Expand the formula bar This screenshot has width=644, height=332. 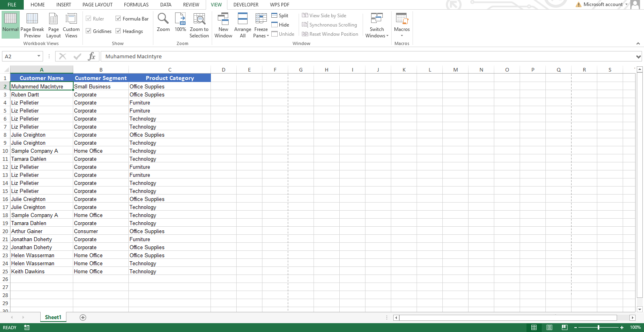[638, 57]
